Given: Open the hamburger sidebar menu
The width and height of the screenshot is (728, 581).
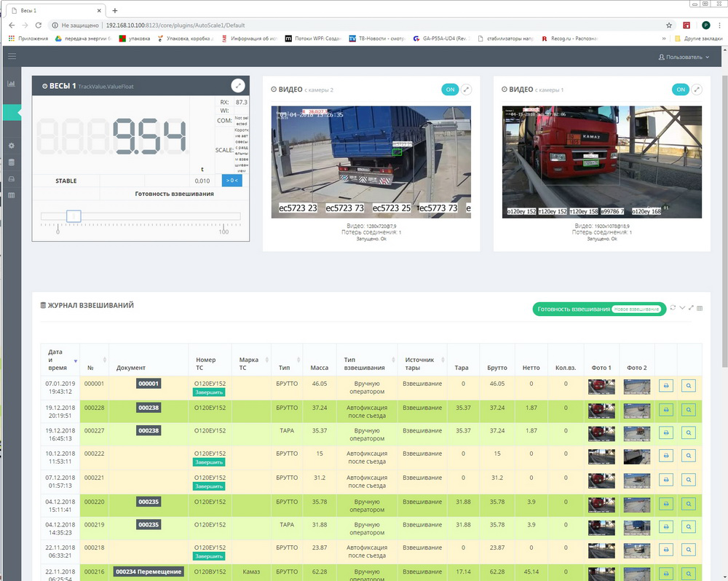Looking at the screenshot, I should pyautogui.click(x=11, y=56).
